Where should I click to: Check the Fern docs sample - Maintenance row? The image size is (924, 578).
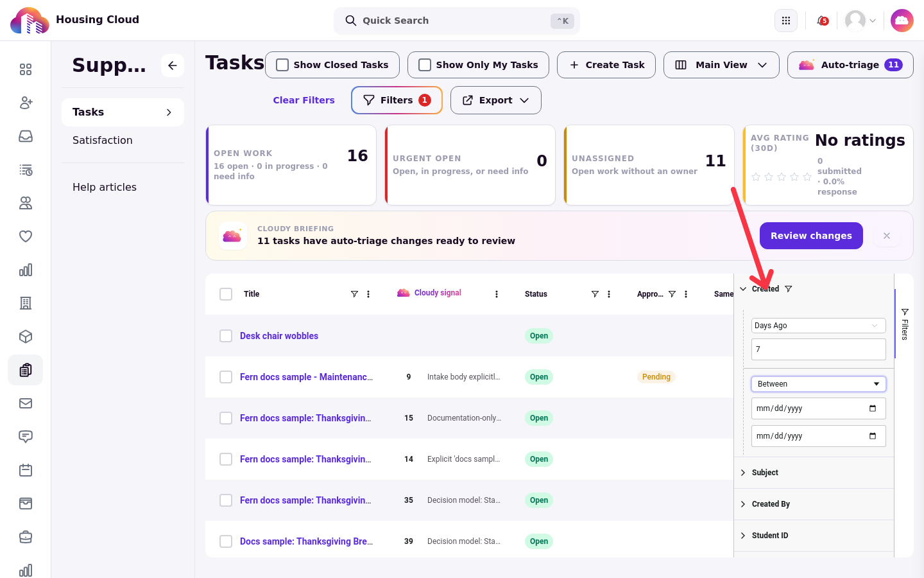[226, 377]
